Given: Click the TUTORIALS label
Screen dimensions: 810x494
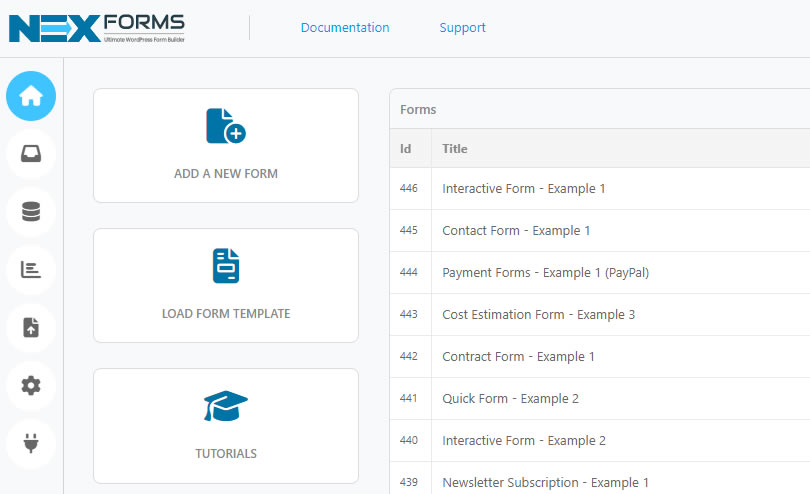Looking at the screenshot, I should (x=226, y=454).
